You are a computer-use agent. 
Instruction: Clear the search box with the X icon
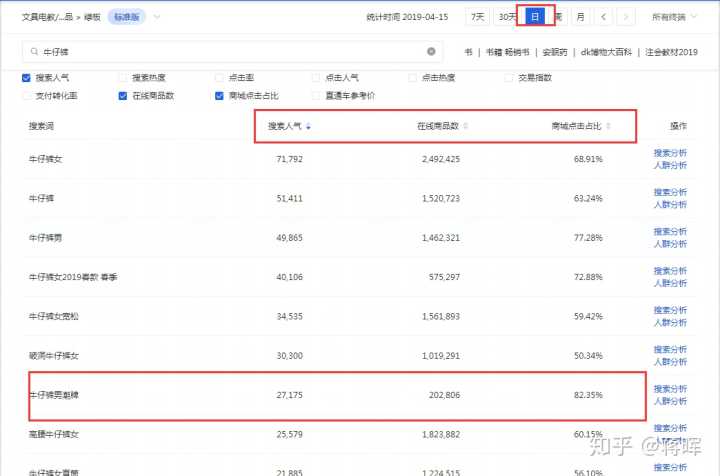click(x=431, y=51)
